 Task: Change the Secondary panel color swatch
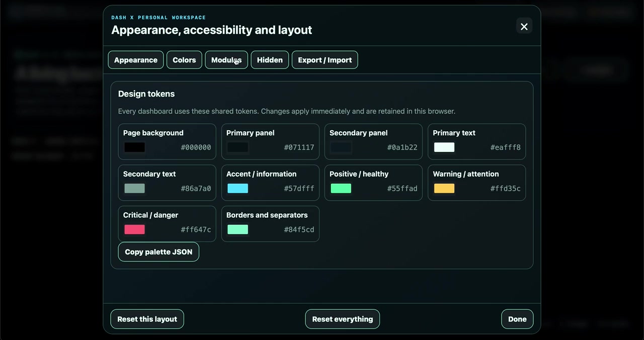pos(341,147)
